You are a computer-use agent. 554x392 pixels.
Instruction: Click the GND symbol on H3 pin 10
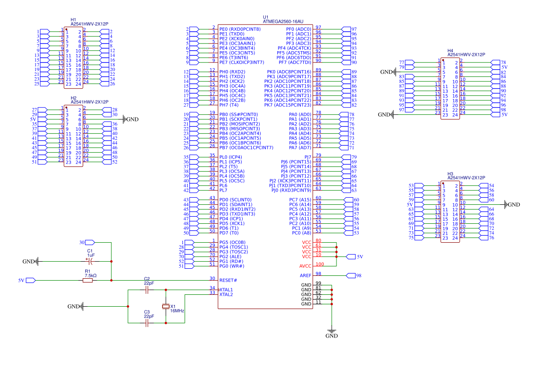[512, 205]
